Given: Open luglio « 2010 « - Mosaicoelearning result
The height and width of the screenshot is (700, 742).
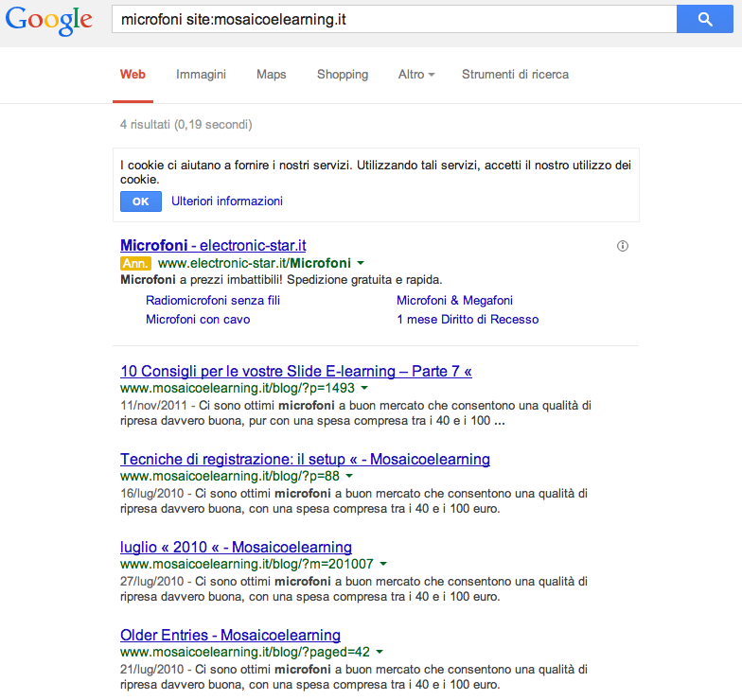Looking at the screenshot, I should click(x=237, y=547).
